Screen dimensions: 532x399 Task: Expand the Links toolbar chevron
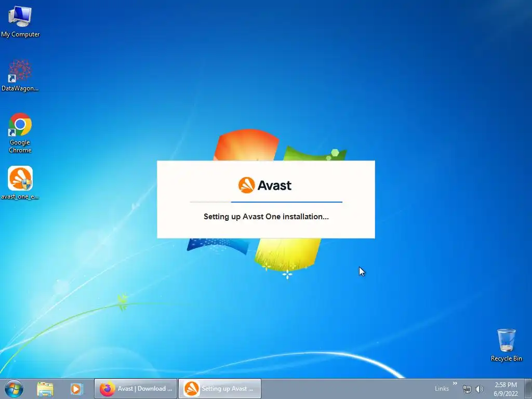point(455,383)
